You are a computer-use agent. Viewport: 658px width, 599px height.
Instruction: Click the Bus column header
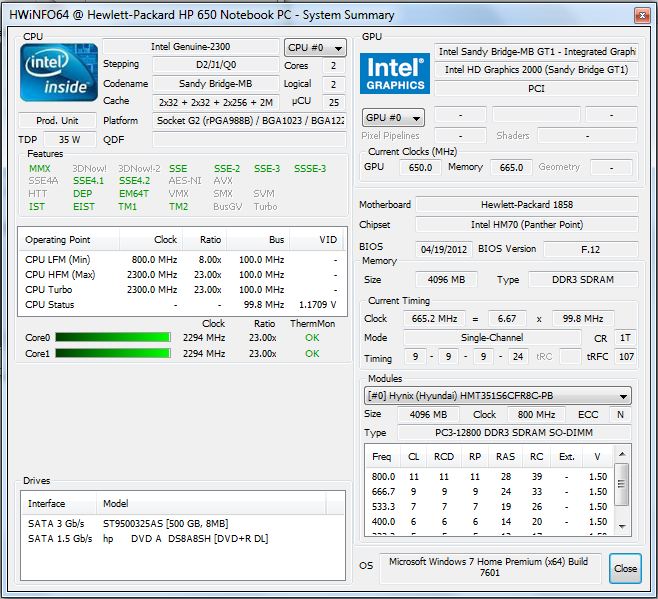(258, 240)
